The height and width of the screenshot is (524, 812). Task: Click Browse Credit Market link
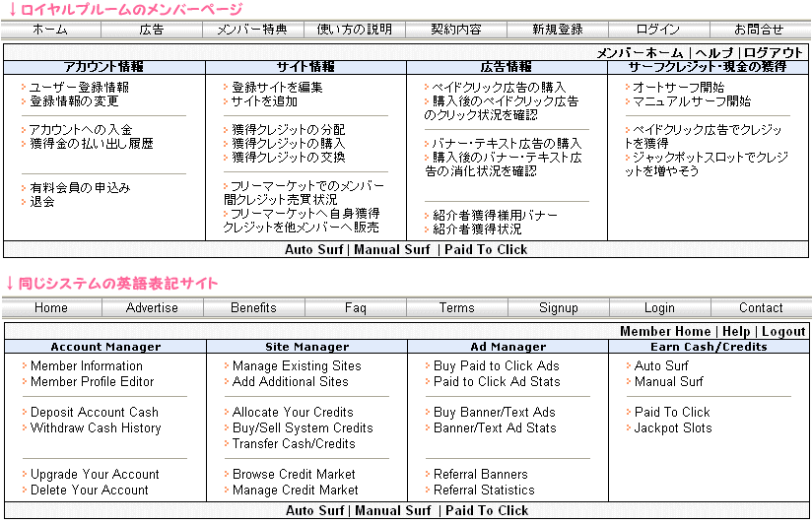[294, 474]
